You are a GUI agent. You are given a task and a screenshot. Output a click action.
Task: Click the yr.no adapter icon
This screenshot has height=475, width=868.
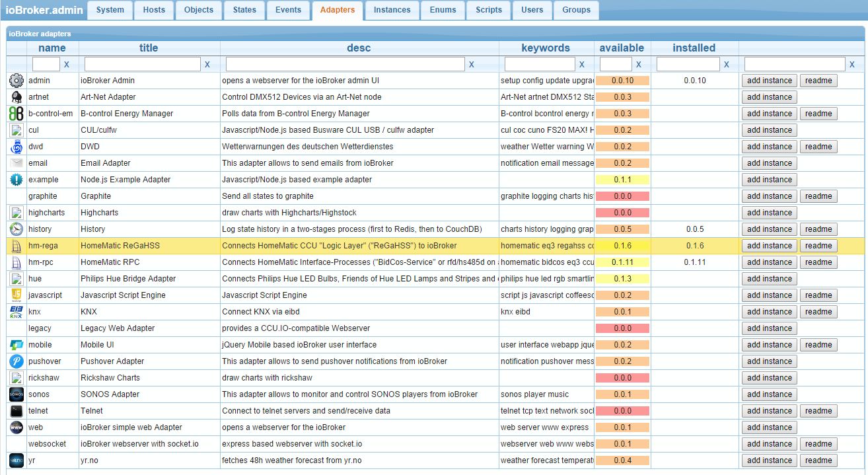pos(17,460)
